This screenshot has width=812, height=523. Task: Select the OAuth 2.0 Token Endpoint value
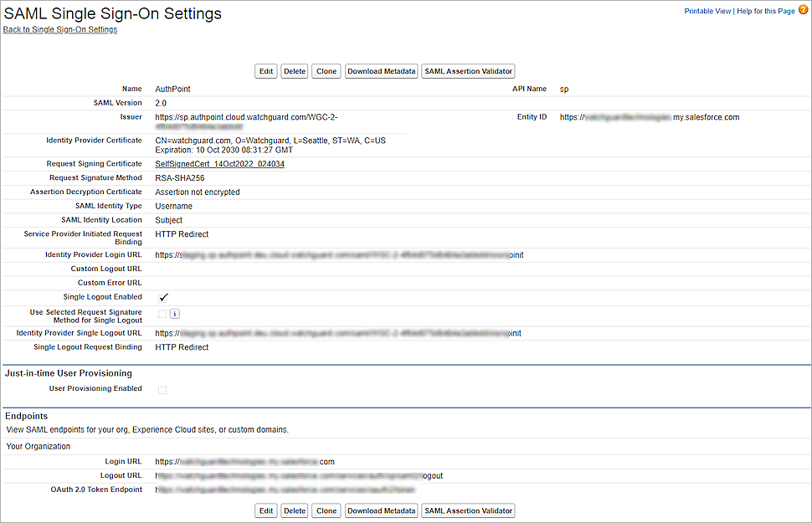click(285, 490)
